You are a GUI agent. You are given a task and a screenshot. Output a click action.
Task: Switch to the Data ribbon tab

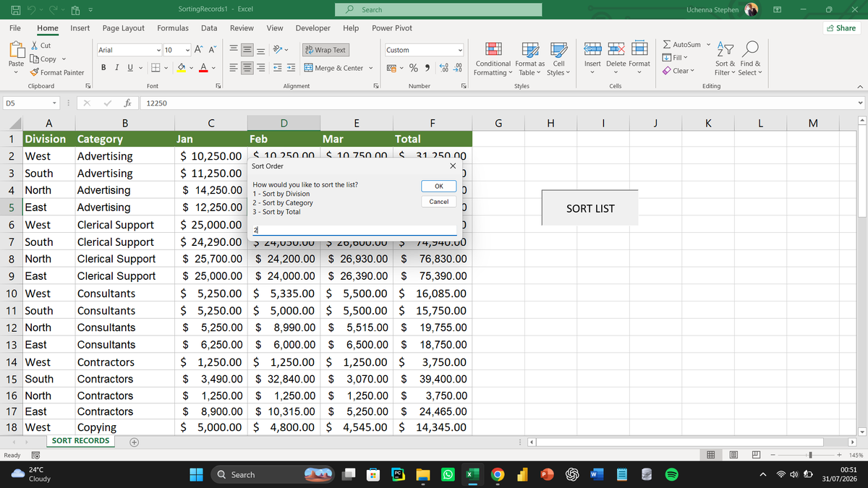point(209,28)
